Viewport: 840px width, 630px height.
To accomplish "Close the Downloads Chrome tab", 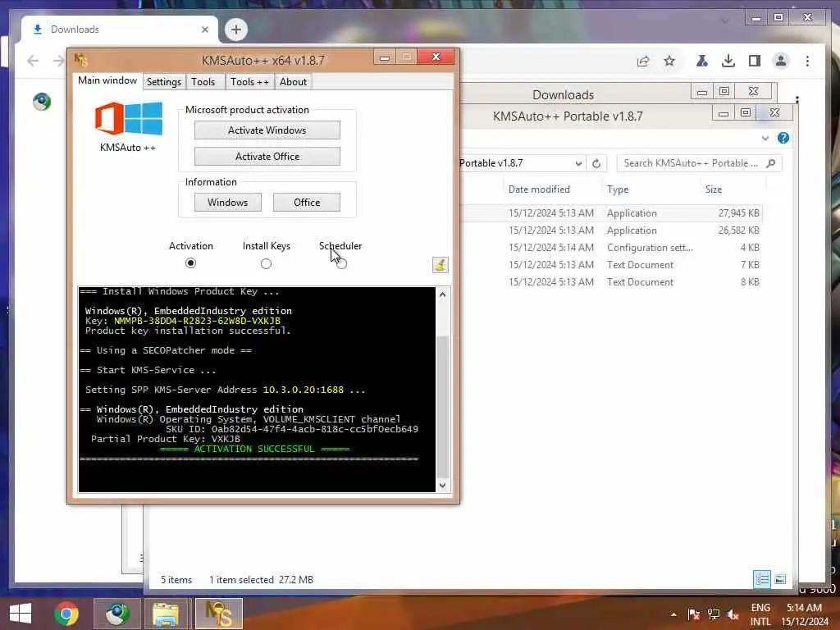I will (x=204, y=30).
